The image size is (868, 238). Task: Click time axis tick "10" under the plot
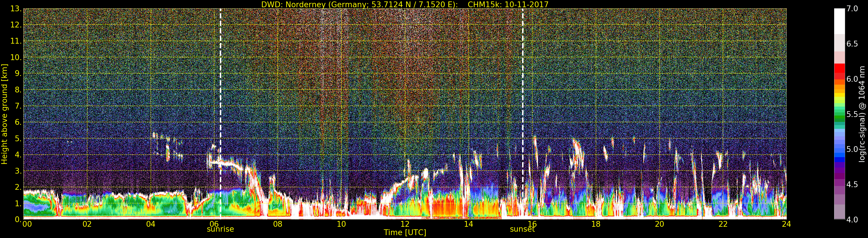coord(341,224)
